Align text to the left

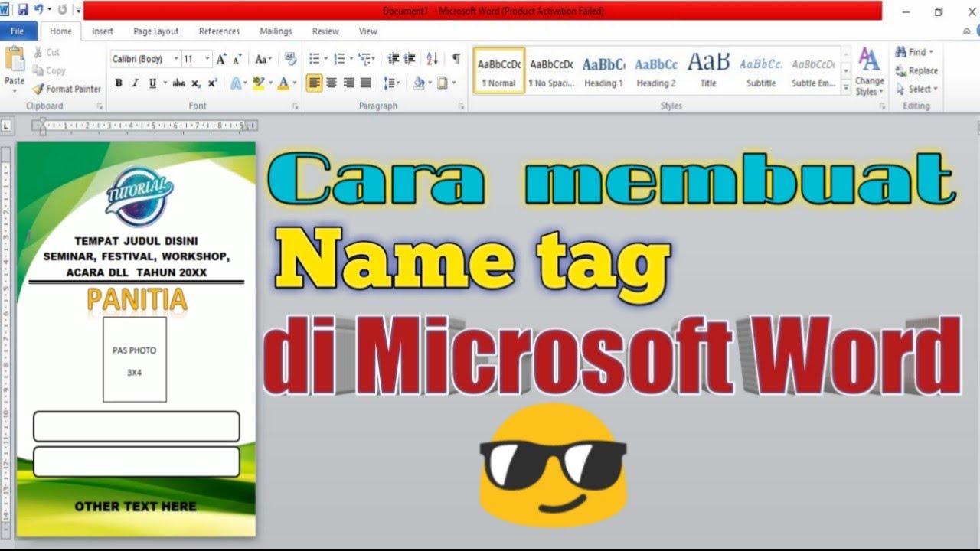pyautogui.click(x=315, y=83)
